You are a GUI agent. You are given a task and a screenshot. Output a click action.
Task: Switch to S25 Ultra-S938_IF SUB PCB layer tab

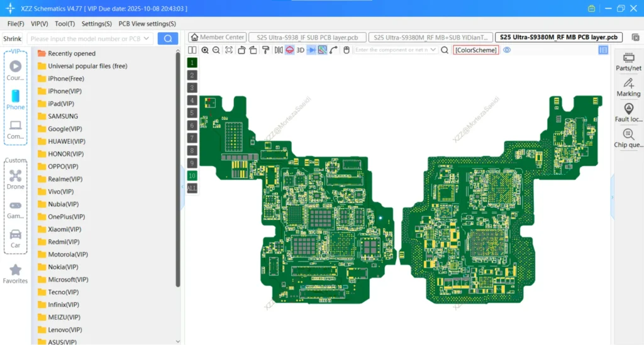point(307,37)
